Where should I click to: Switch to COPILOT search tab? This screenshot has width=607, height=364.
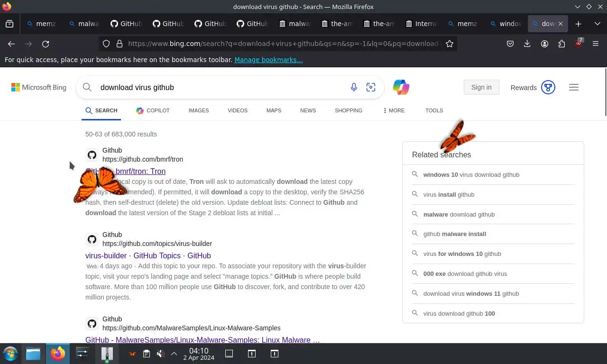153,110
